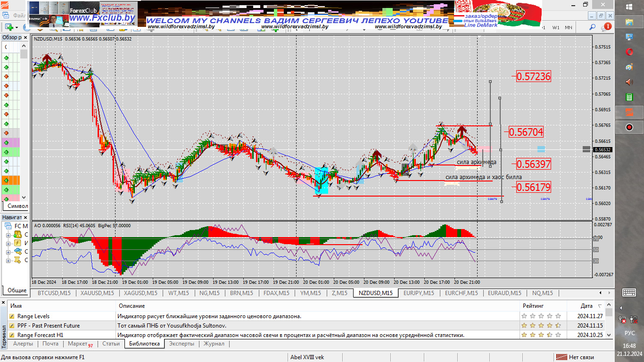This screenshot has height=362, width=644.
Task: Expand the Accounts node in Navigator
Action: 8,235
